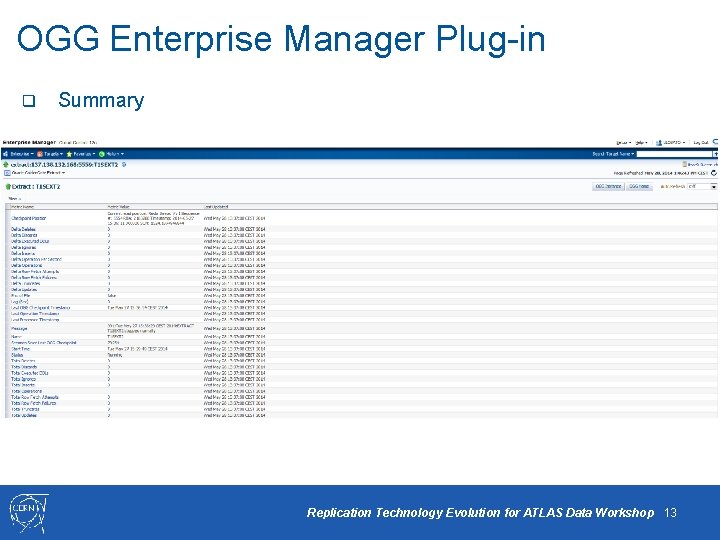This screenshot has width=720, height=540.
Task: Open the View menu above the table
Action: tap(15, 198)
